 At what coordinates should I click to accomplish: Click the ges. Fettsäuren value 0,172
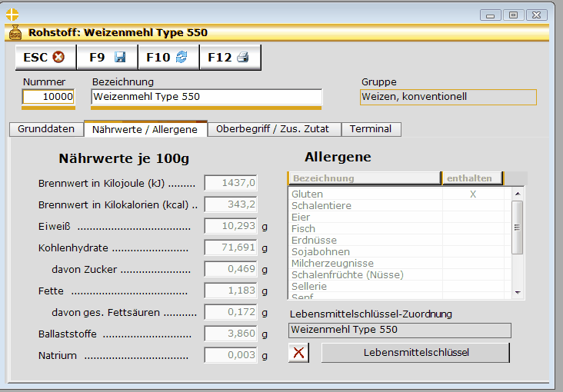tap(231, 312)
